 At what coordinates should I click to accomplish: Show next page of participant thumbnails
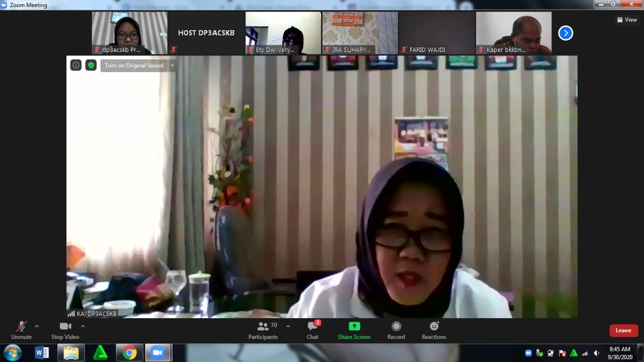click(566, 33)
